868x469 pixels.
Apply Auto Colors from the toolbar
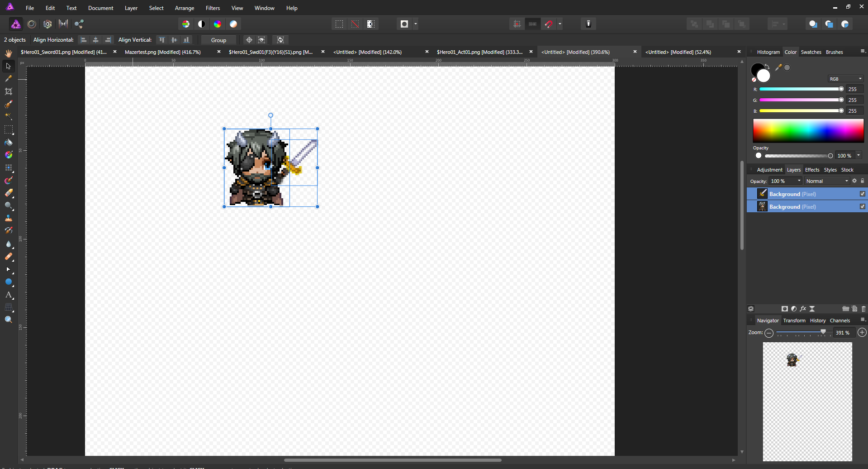218,24
